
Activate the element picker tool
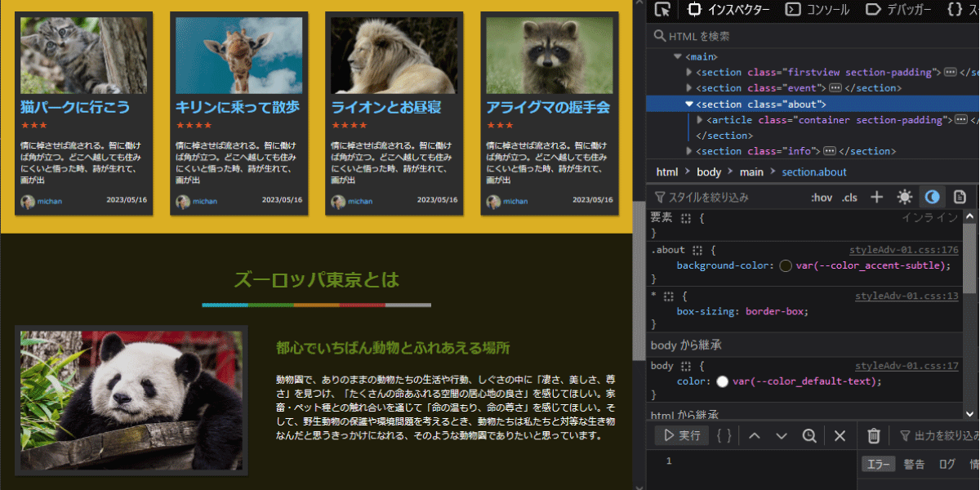[663, 10]
